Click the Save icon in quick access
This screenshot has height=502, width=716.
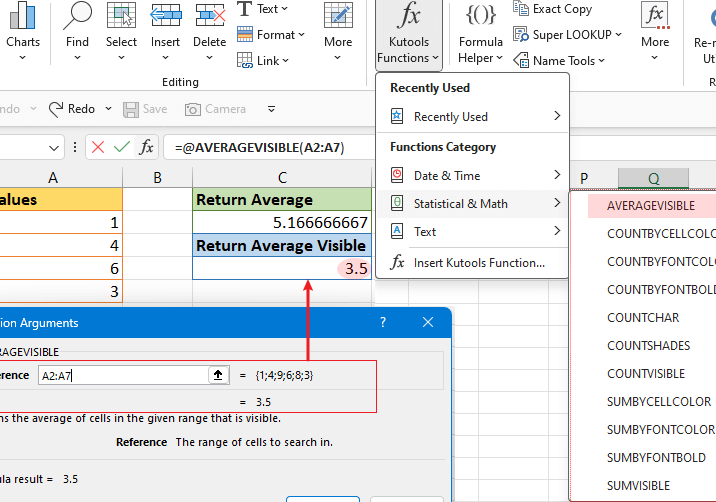pyautogui.click(x=145, y=109)
